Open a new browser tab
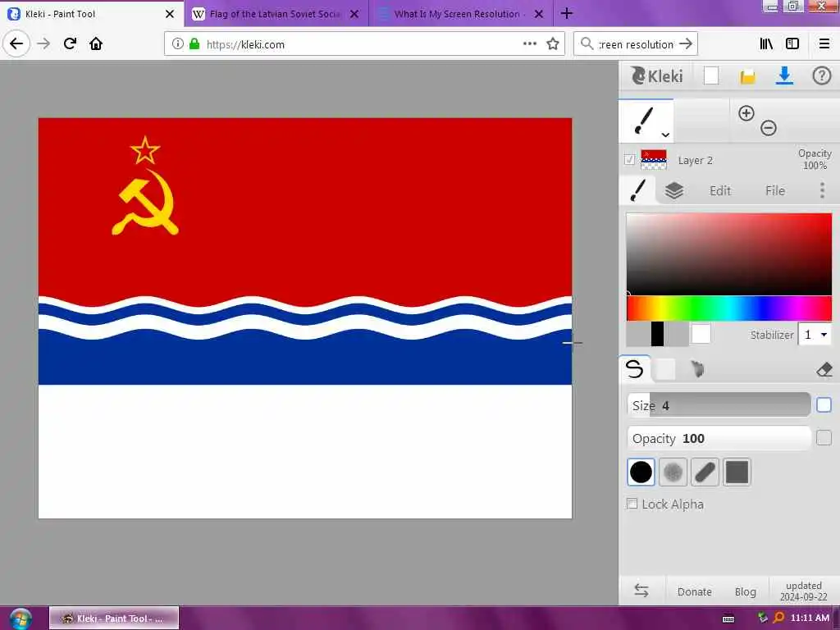 click(566, 13)
